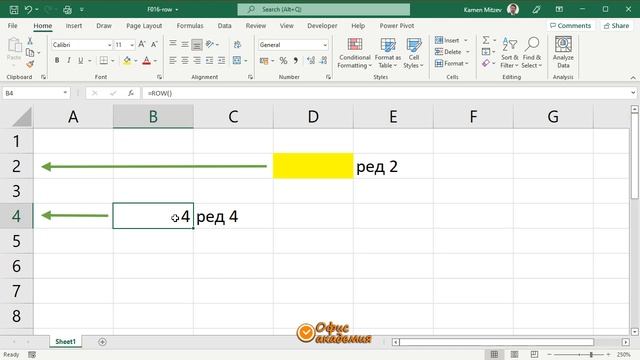The height and width of the screenshot is (360, 640).
Task: Toggle Align Right
Action: [x=197, y=60]
